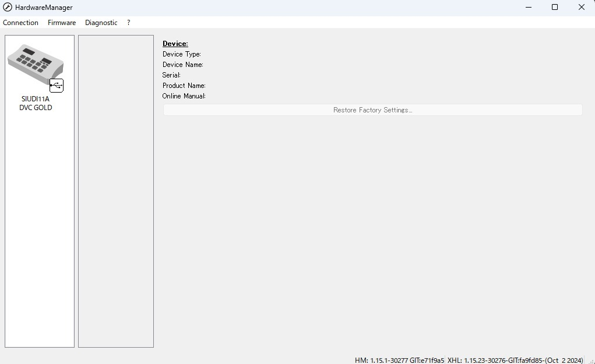
Task: Open the Connection menu
Action: (20, 23)
